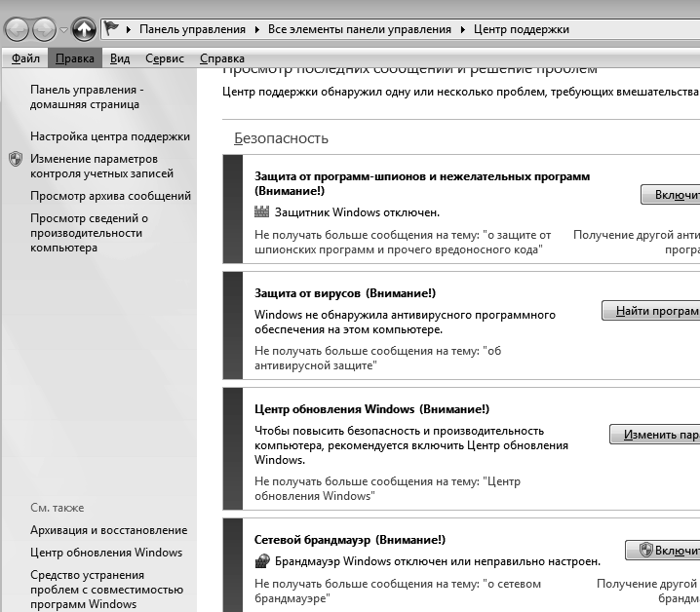Click the Forward navigation arrow button
Image resolution: width=700 pixels, height=612 pixels.
[44, 30]
